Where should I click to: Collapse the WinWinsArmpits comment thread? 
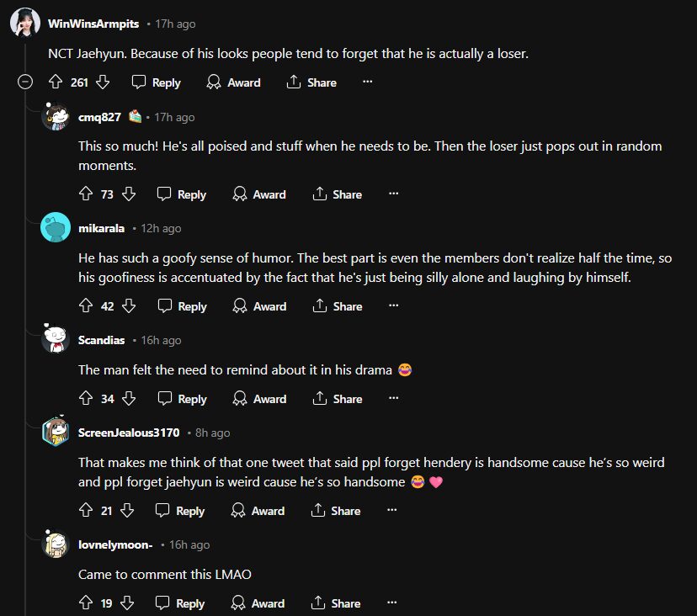pos(25,82)
